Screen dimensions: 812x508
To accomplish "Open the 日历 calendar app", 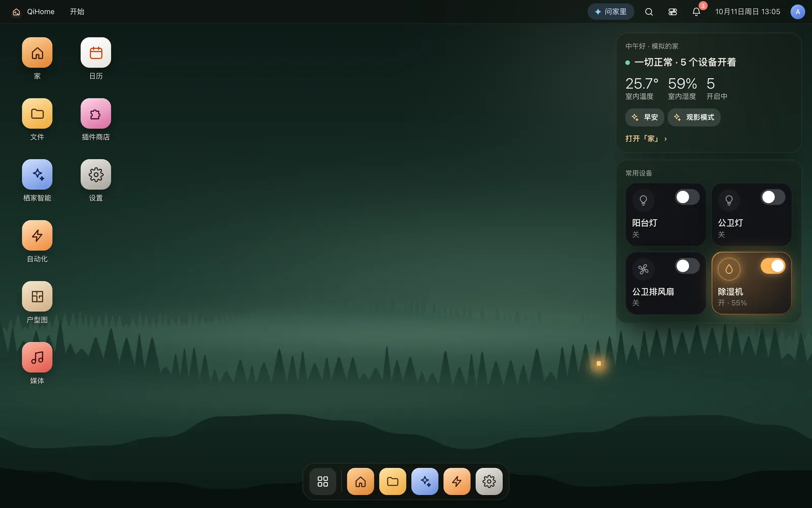I will tap(96, 53).
